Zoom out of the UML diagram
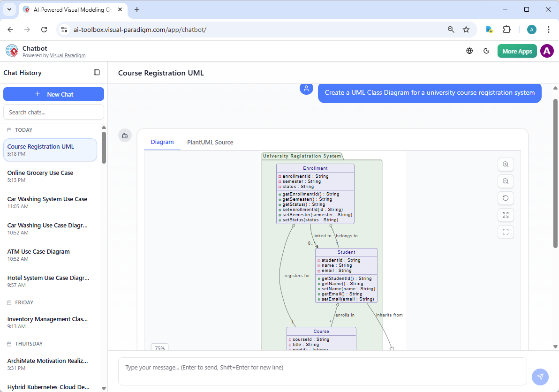The width and height of the screenshot is (559, 392). [x=506, y=181]
